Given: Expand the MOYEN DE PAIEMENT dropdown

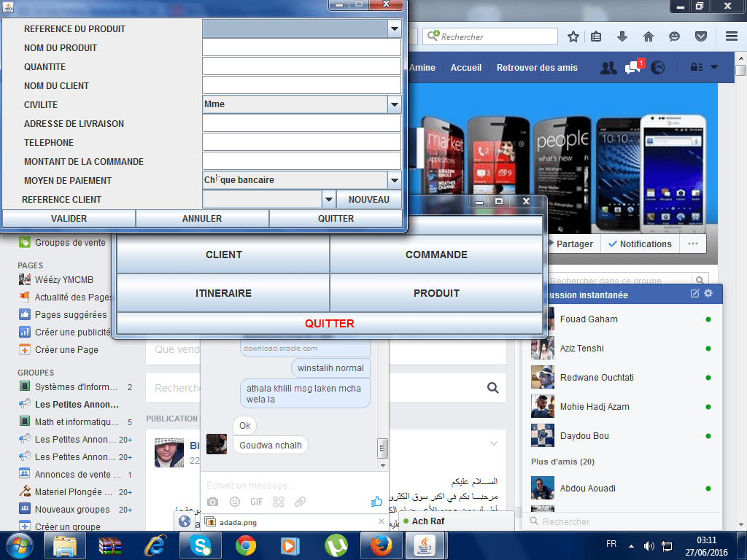Looking at the screenshot, I should tap(395, 180).
